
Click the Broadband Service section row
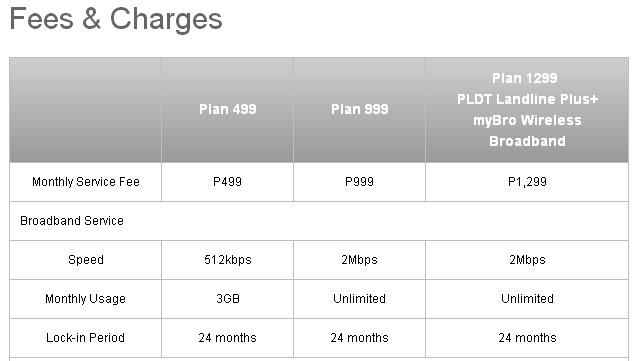click(x=319, y=221)
